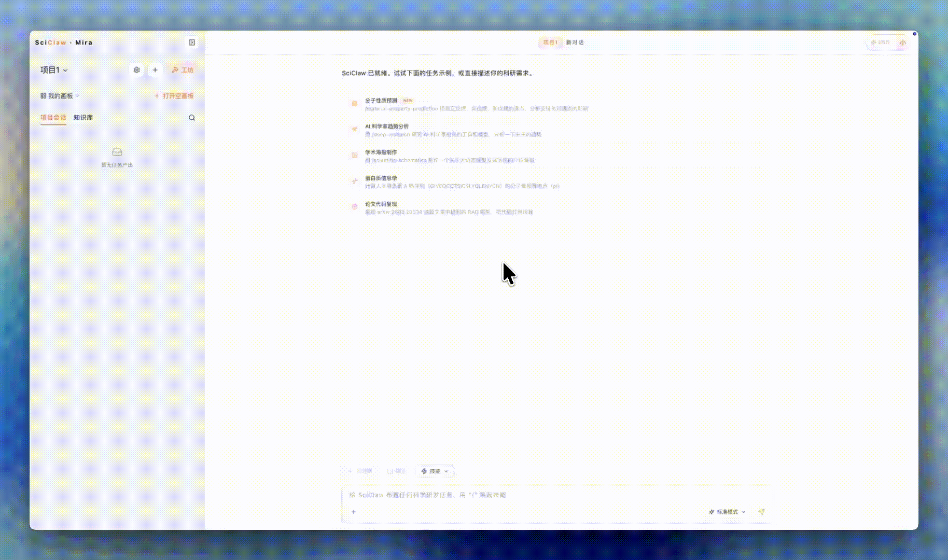The height and width of the screenshot is (560, 948).
Task: Click 打开空画板 to open a blank board
Action: pyautogui.click(x=174, y=96)
